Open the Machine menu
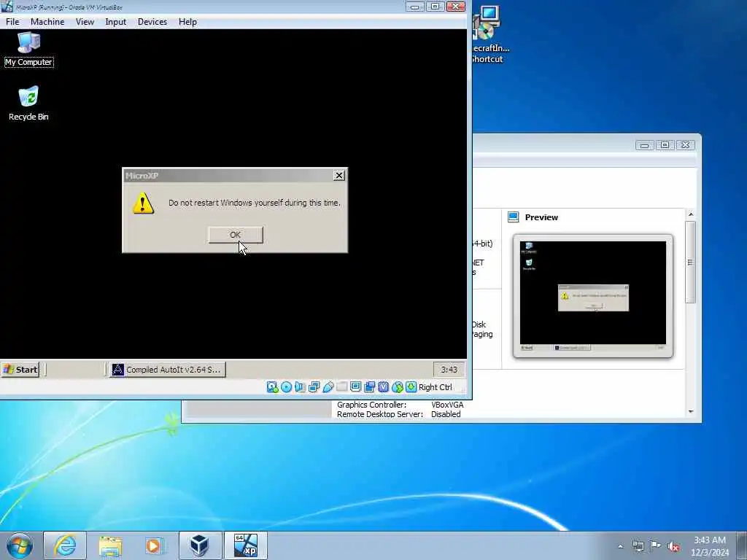Viewport: 747px width, 560px height. tap(47, 22)
